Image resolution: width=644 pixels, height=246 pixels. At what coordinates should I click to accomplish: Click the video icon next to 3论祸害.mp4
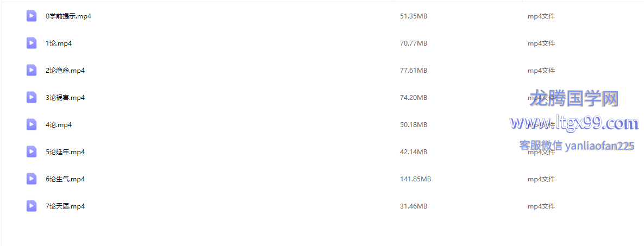(32, 97)
